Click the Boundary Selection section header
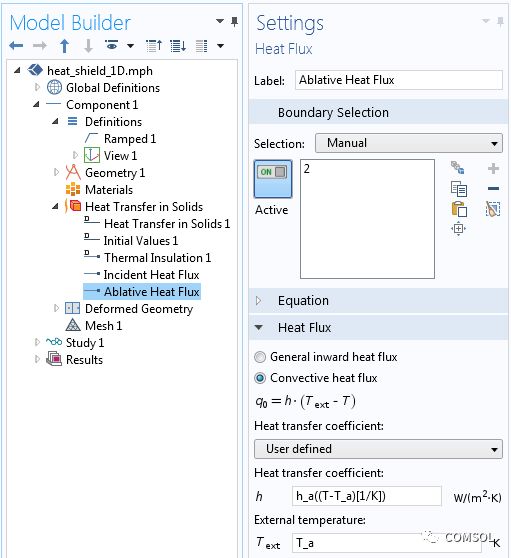Screen dimensions: 511x558 point(378,112)
